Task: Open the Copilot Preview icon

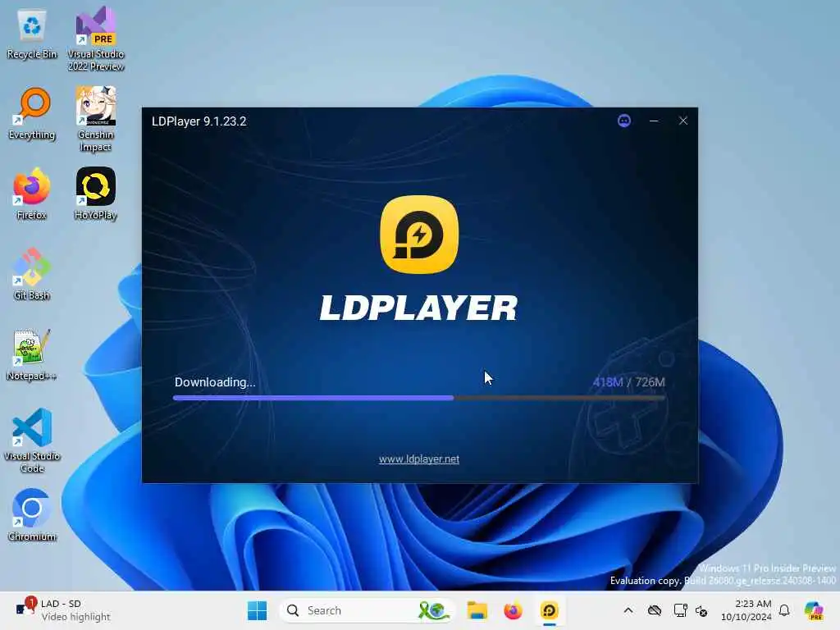Action: 814,610
